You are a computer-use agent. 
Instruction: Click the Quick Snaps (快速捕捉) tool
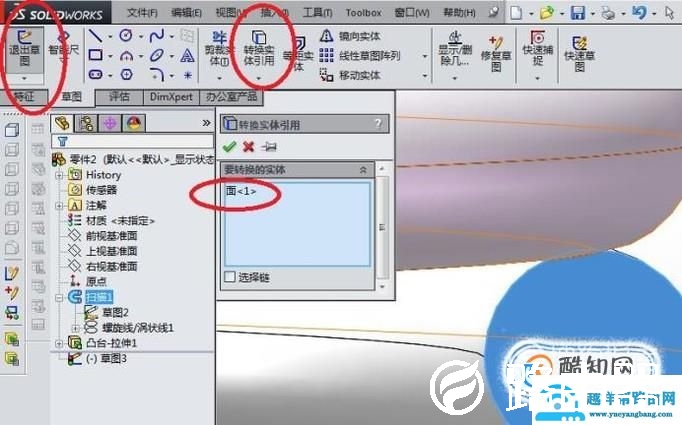[538, 49]
